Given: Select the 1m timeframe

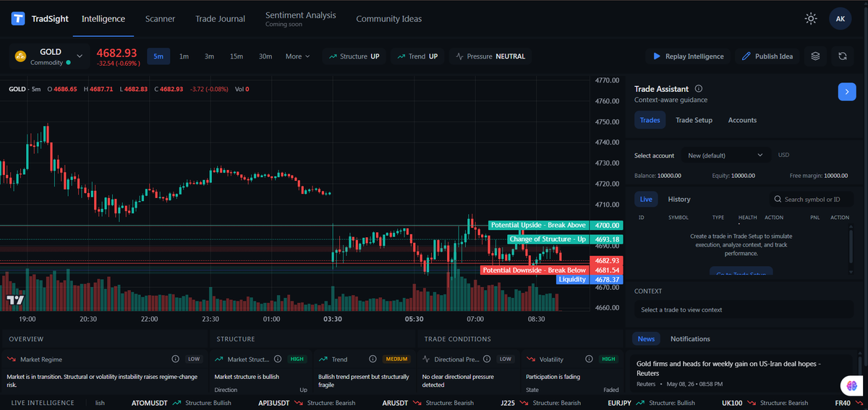Looking at the screenshot, I should 184,56.
